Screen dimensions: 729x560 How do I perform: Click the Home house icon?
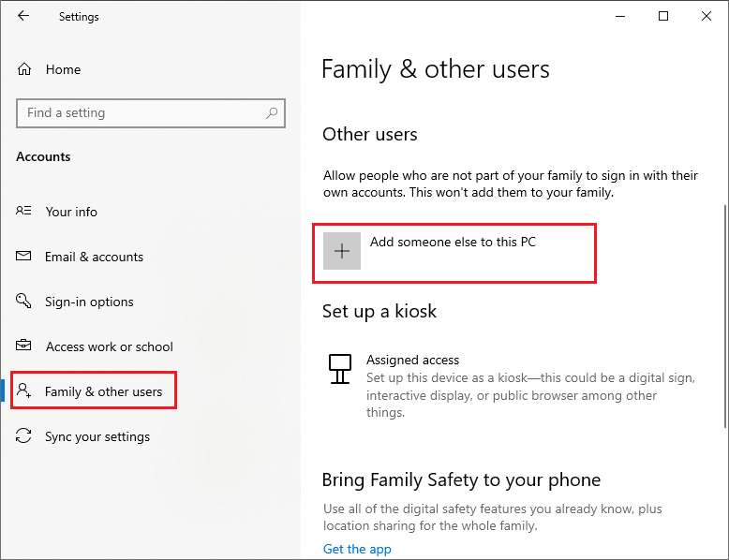[x=24, y=69]
